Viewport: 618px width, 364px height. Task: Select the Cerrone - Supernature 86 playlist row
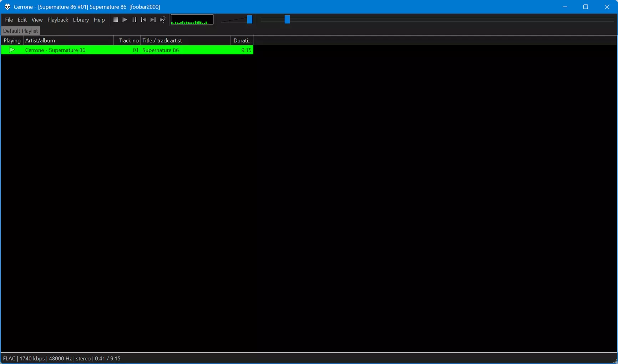click(x=127, y=50)
